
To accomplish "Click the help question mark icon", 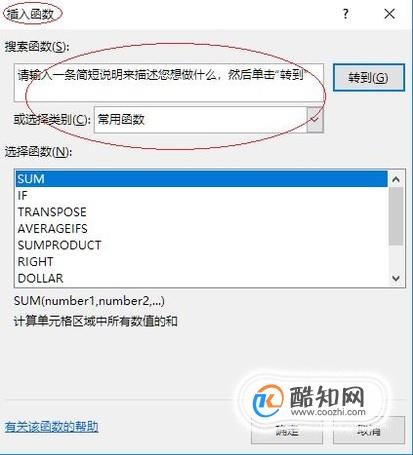I will click(346, 14).
